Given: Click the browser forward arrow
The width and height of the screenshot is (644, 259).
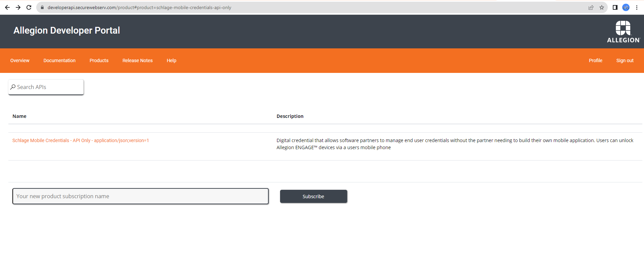Looking at the screenshot, I should (18, 7).
